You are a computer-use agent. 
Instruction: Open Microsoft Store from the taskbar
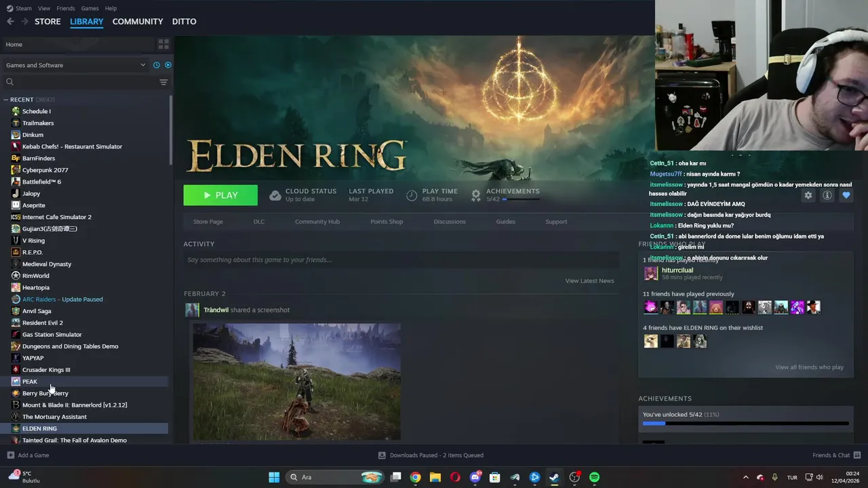(x=495, y=477)
